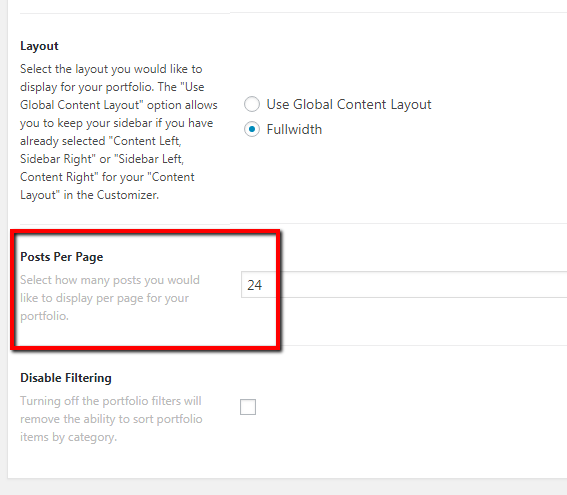The width and height of the screenshot is (567, 495).
Task: Click the 'Fullwidth' label text
Action: [x=294, y=129]
